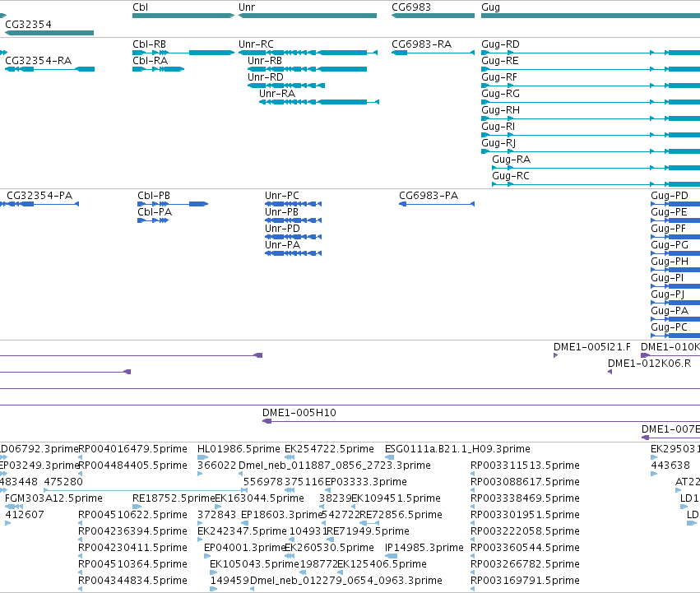This screenshot has width=700, height=593.
Task: Select the Unr-RC transcript glyph
Action: click(308, 53)
